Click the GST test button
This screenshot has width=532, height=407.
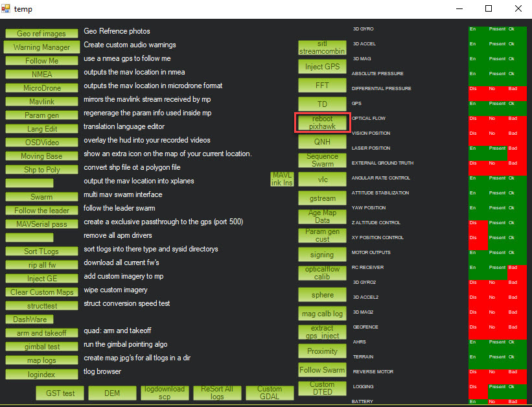60,393
